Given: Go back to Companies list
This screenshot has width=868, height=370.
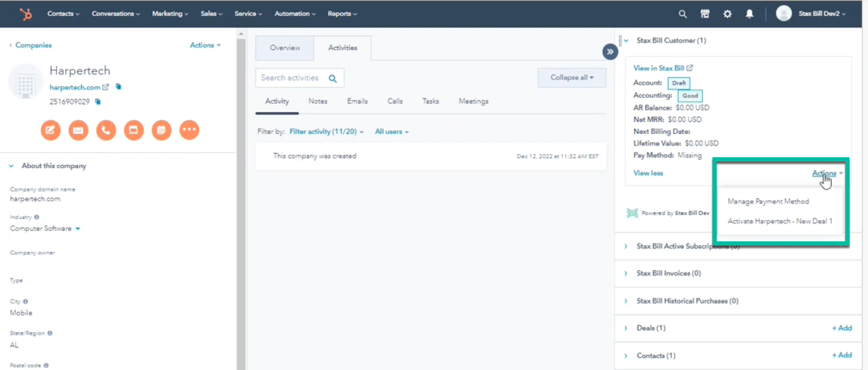Looking at the screenshot, I should [x=30, y=45].
